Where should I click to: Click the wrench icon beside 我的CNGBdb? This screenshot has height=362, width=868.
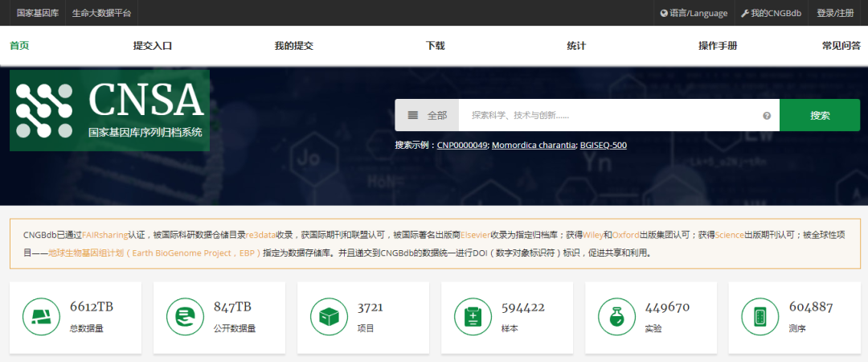[x=745, y=14]
